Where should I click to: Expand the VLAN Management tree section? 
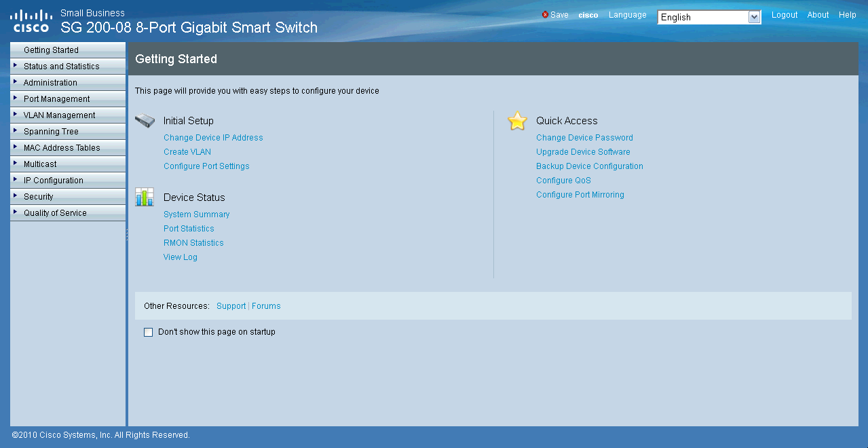tap(15, 115)
